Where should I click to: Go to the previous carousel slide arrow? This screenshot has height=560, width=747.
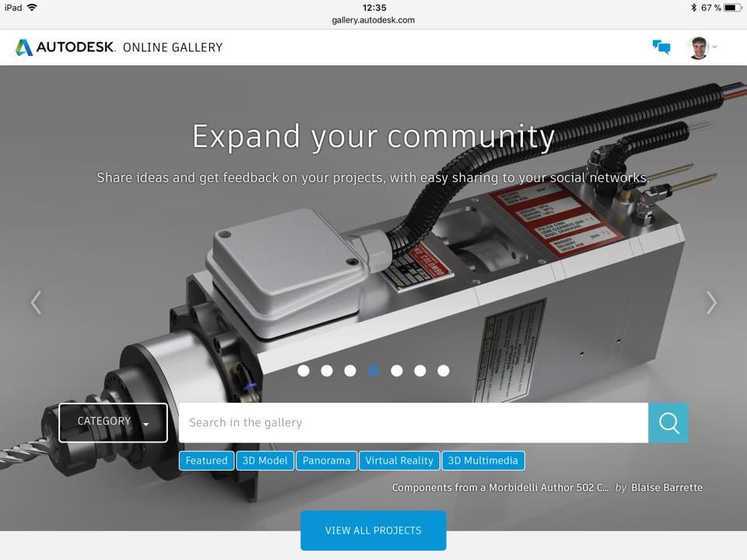point(35,303)
